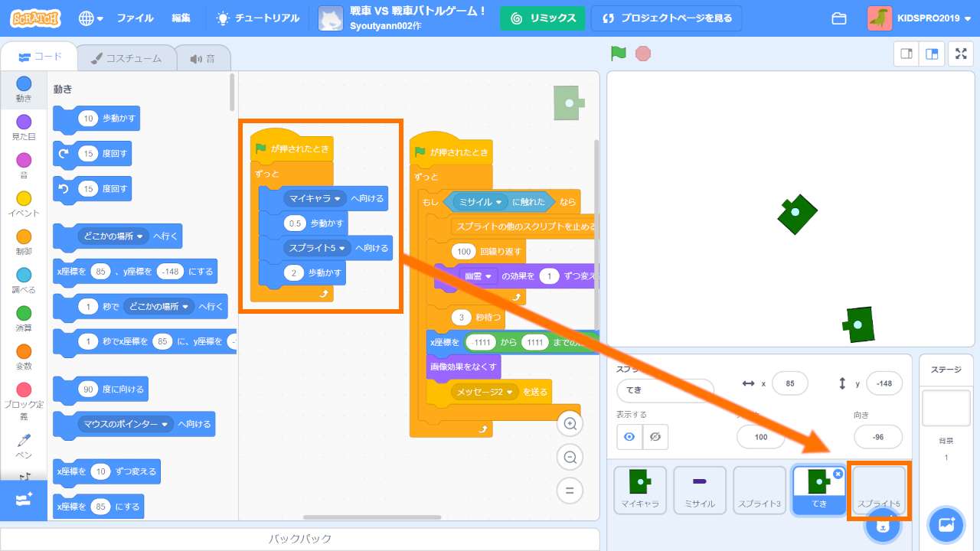Open the add extension button
The width and height of the screenshot is (980, 551).
(x=23, y=498)
